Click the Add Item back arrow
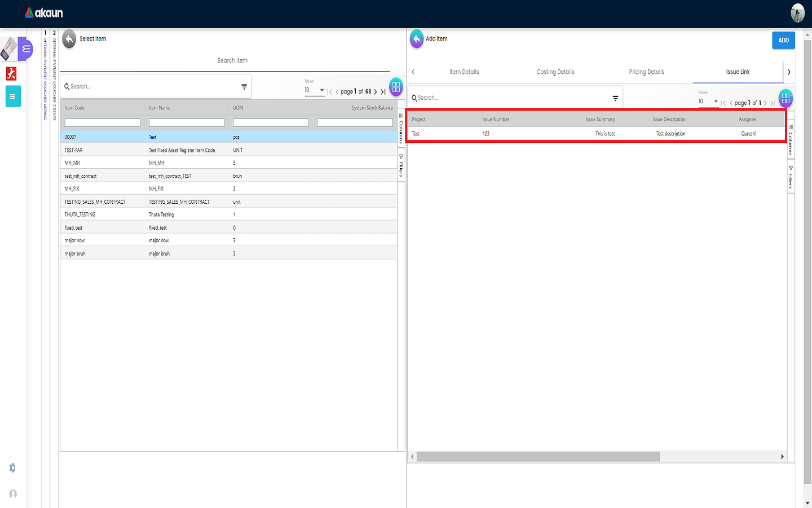 (416, 39)
